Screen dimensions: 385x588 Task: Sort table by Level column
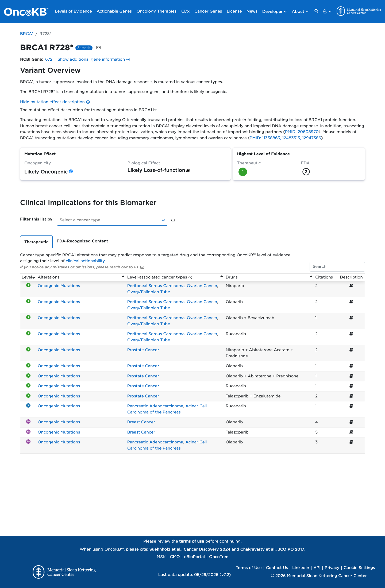point(28,277)
